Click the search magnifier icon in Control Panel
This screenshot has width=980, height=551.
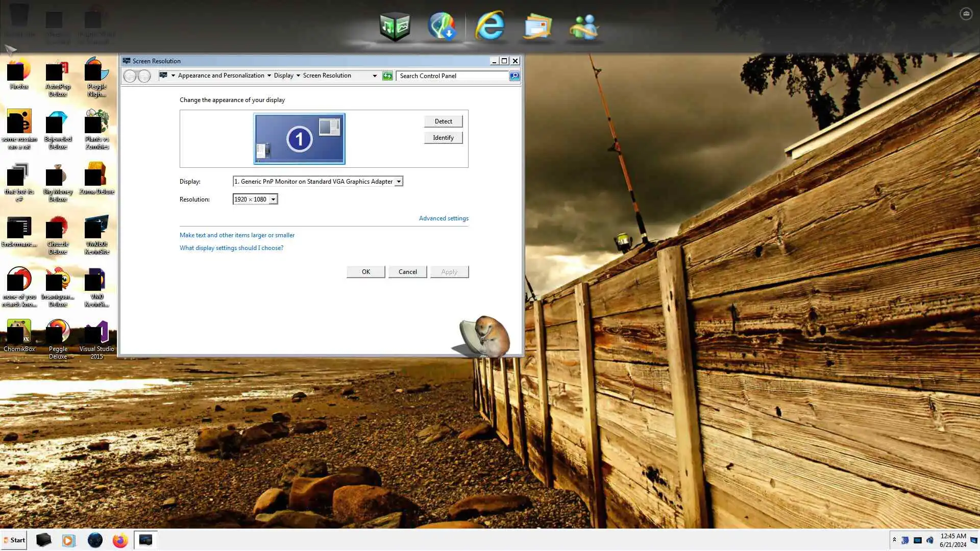514,76
